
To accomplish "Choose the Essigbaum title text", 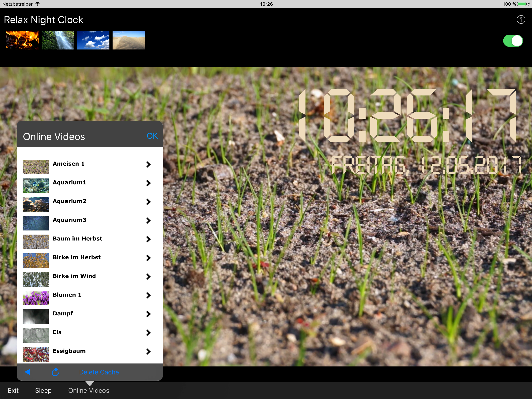I will click(69, 351).
